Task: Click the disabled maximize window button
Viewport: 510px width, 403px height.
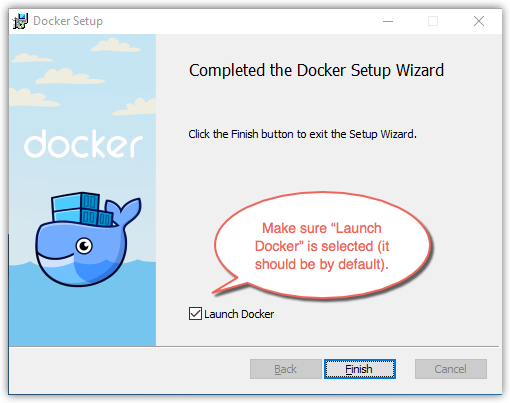Action: click(433, 21)
